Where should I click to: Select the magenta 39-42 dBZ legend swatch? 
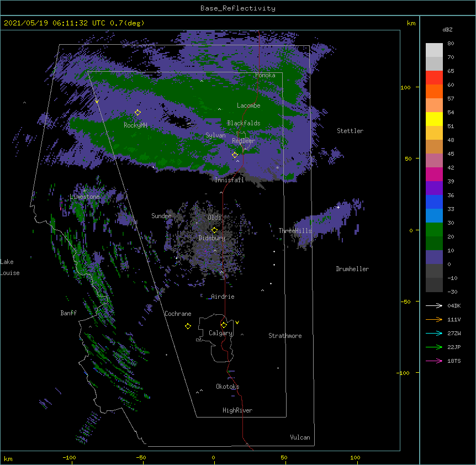(434, 174)
